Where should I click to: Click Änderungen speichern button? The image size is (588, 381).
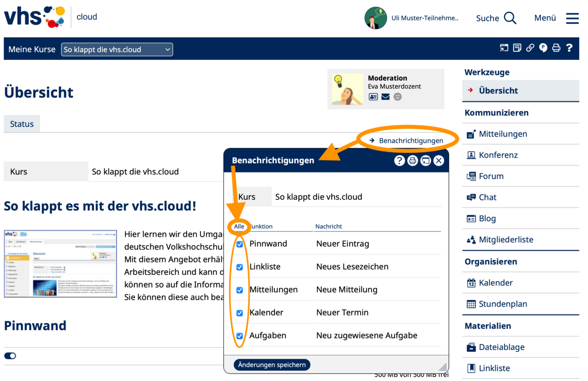pos(272,365)
